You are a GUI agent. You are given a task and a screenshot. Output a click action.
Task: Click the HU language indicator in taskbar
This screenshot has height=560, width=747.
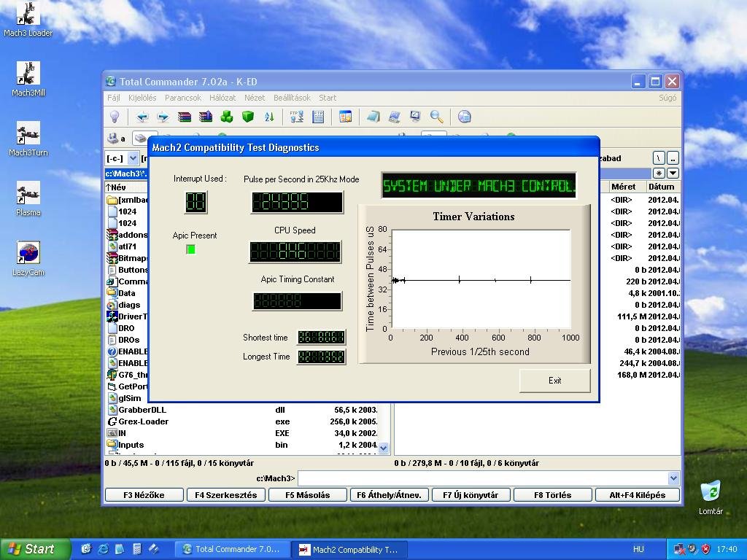[x=638, y=549]
